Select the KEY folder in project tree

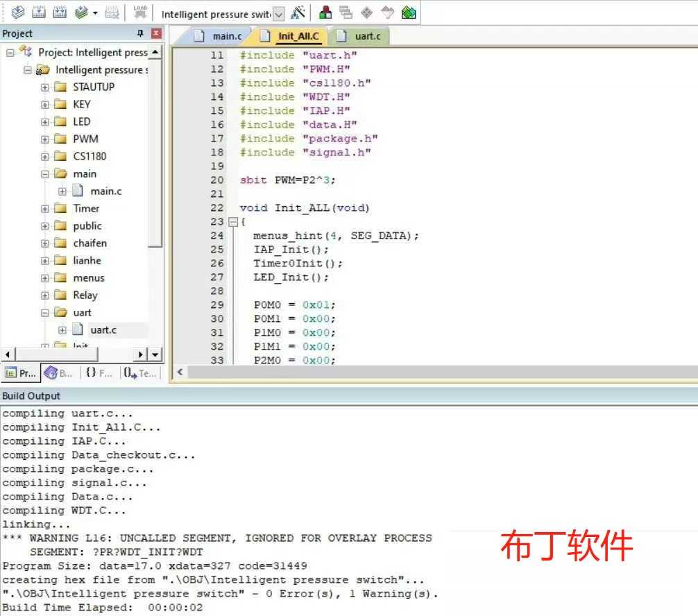point(81,104)
